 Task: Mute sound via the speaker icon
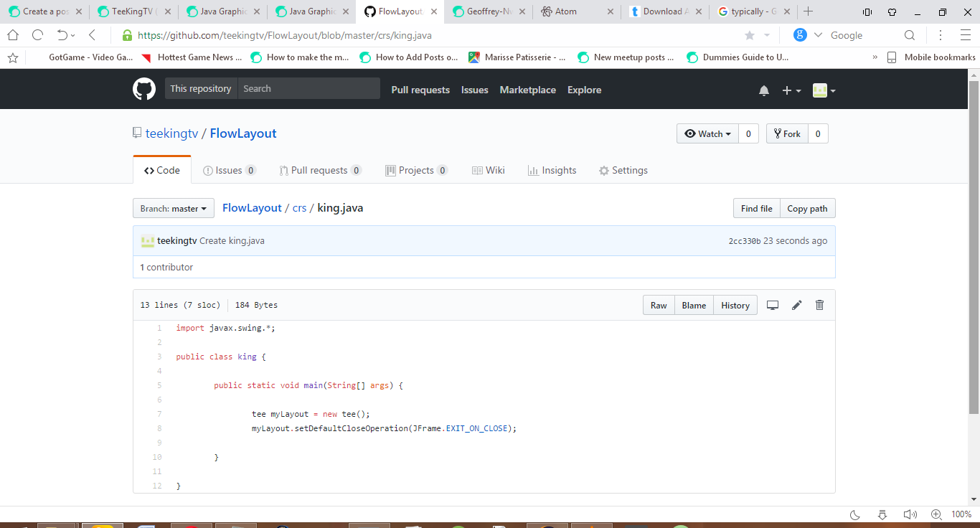pyautogui.click(x=910, y=514)
